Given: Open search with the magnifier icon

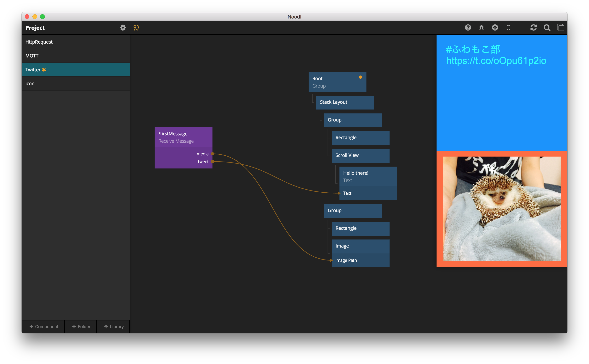Looking at the screenshot, I should tap(547, 28).
